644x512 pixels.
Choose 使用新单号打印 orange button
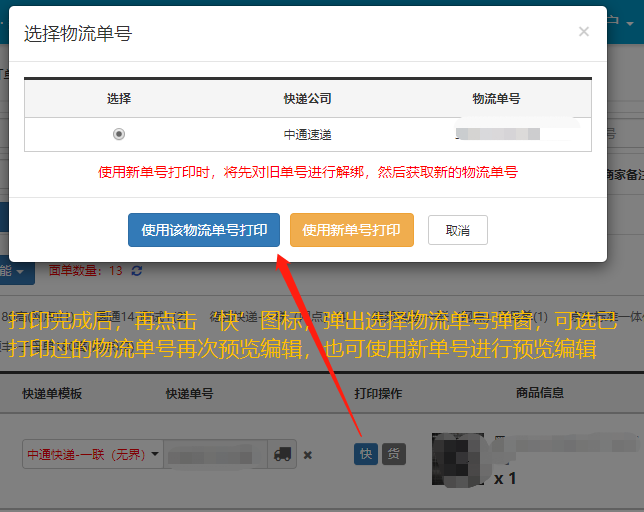[x=351, y=230]
